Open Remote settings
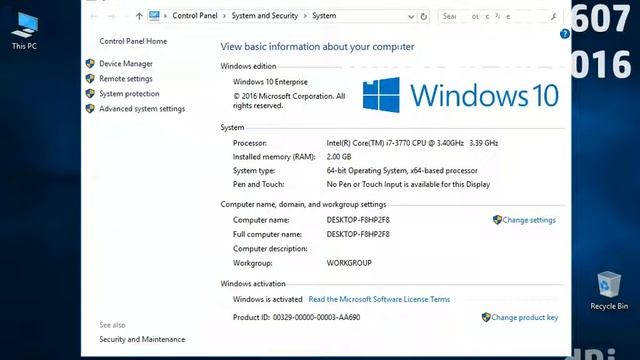Viewport: 640px width, 360px height. (x=126, y=78)
